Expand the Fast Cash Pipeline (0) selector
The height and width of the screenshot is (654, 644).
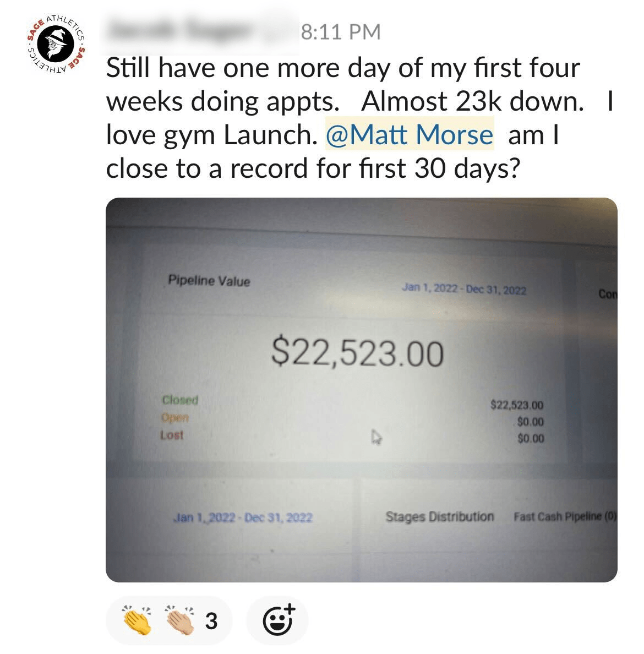click(564, 516)
